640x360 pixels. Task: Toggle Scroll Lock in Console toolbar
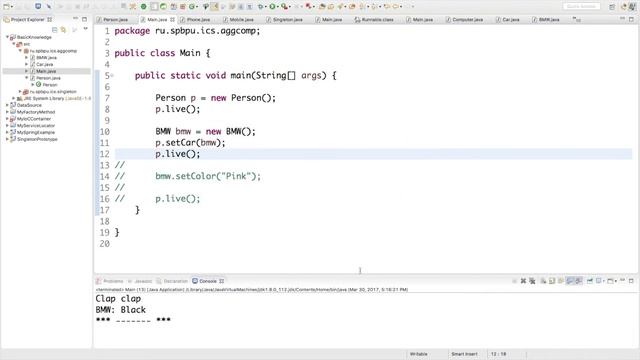click(552, 281)
